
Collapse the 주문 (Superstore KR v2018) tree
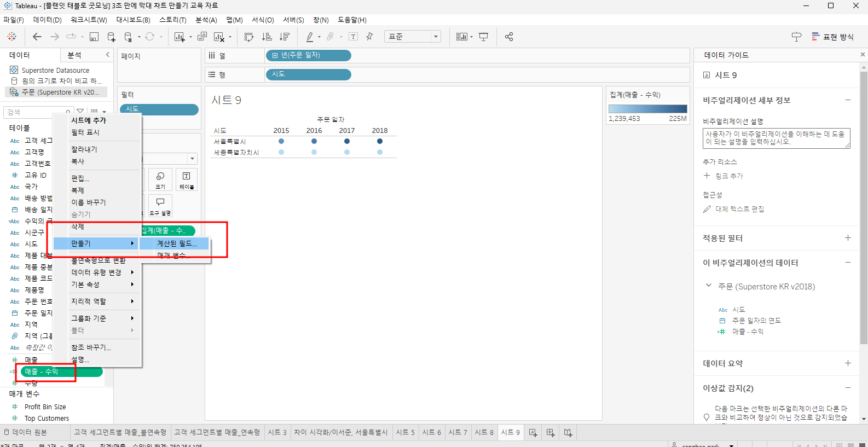point(709,286)
